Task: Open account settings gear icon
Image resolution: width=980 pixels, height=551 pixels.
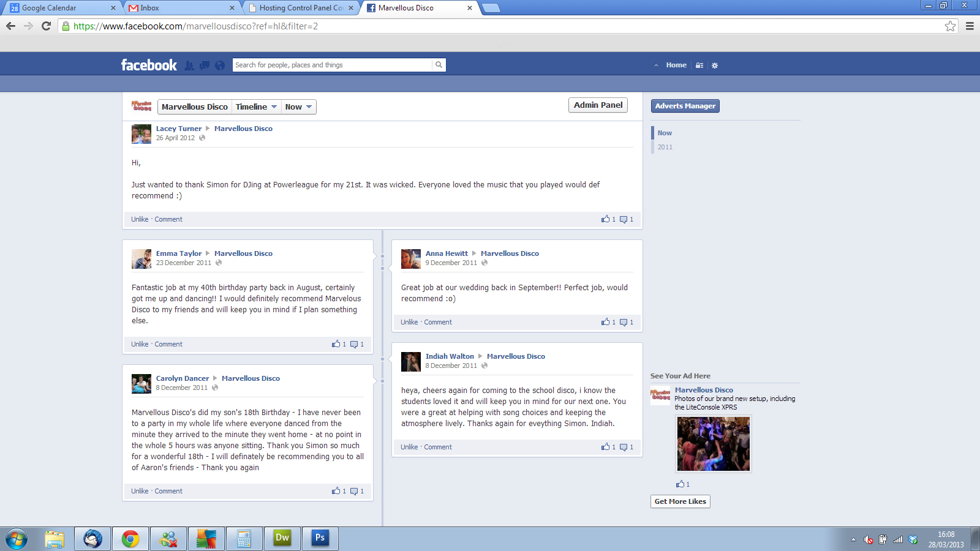Action: [715, 66]
